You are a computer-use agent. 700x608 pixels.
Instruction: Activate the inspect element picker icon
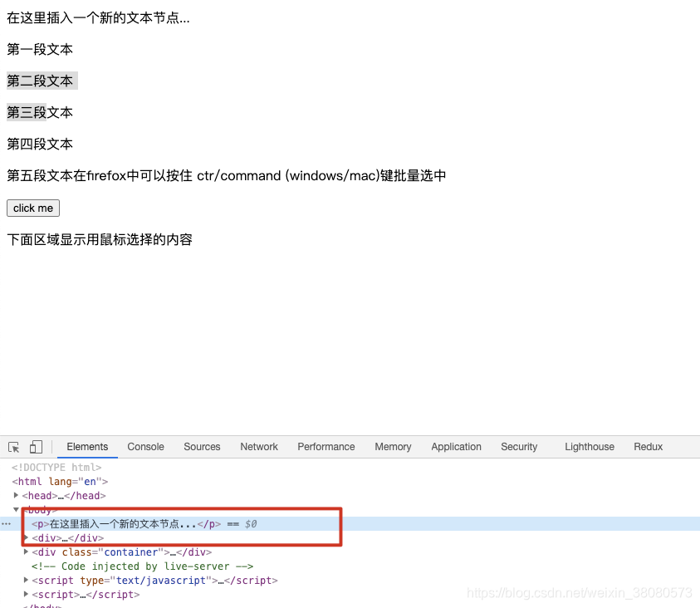[x=14, y=447]
